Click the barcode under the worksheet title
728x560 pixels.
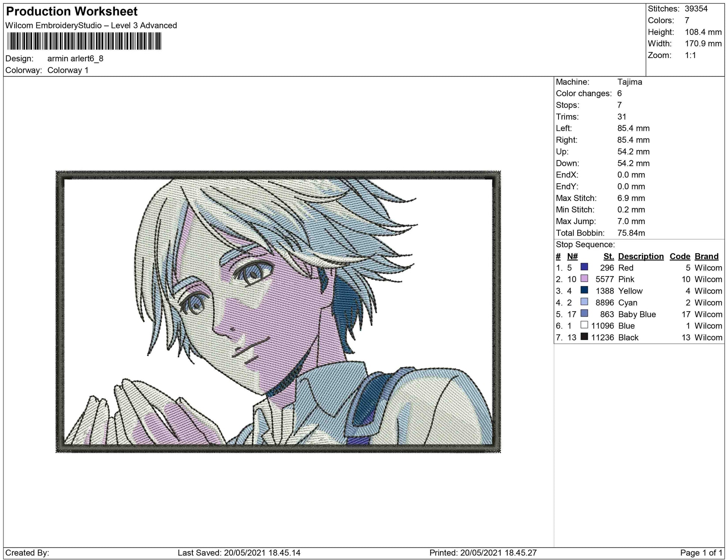pyautogui.click(x=84, y=41)
